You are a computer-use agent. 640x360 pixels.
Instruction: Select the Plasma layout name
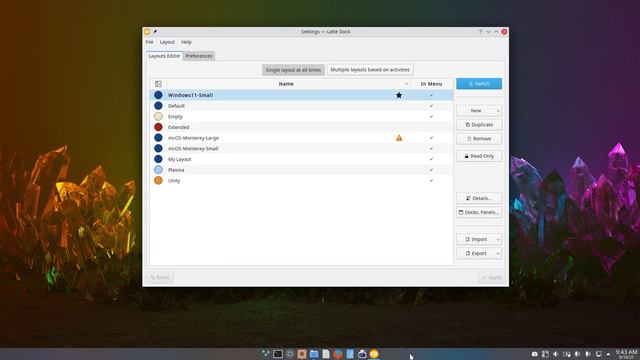(x=176, y=170)
